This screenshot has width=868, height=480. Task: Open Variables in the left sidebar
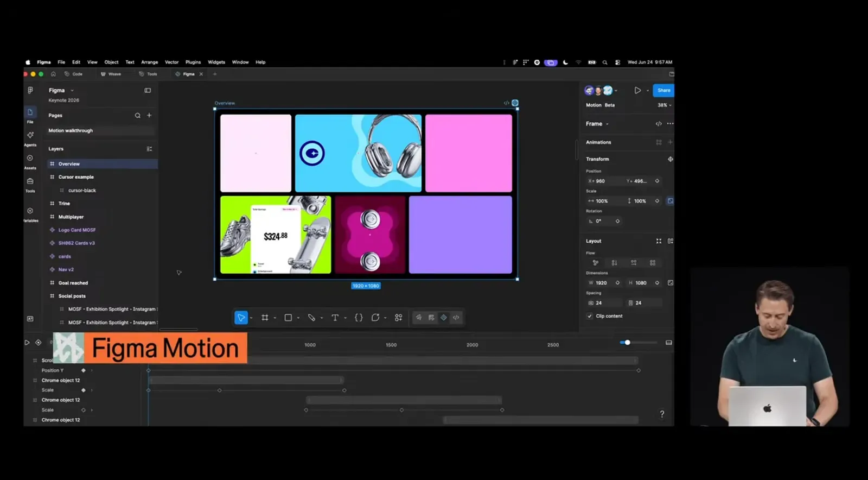tap(30, 214)
